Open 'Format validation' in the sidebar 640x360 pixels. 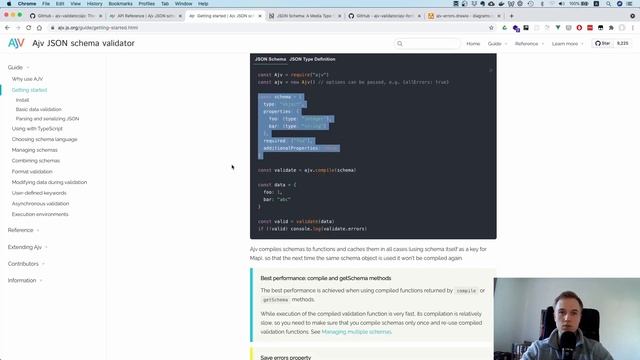pos(32,172)
